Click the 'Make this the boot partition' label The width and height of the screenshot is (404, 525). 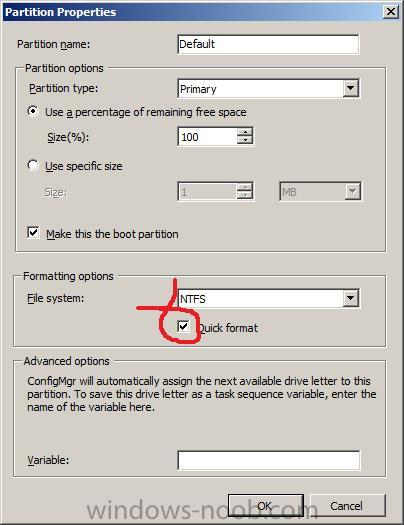point(112,234)
